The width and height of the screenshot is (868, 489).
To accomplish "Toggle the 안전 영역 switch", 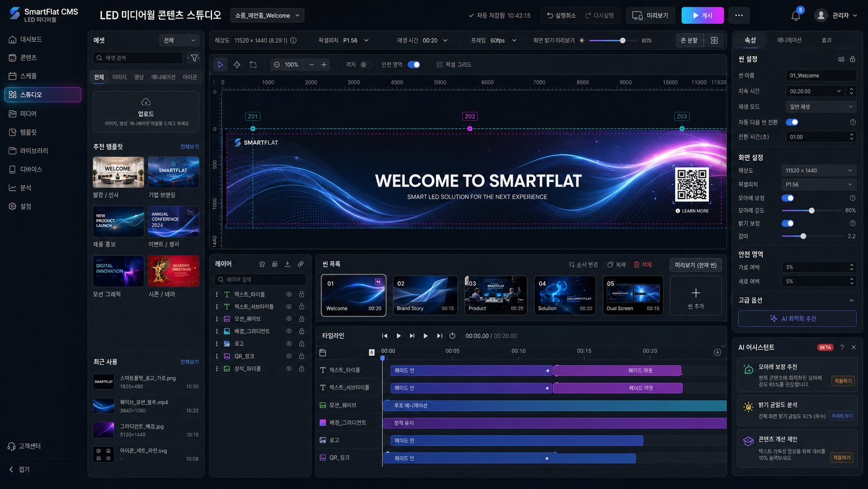I will (414, 64).
